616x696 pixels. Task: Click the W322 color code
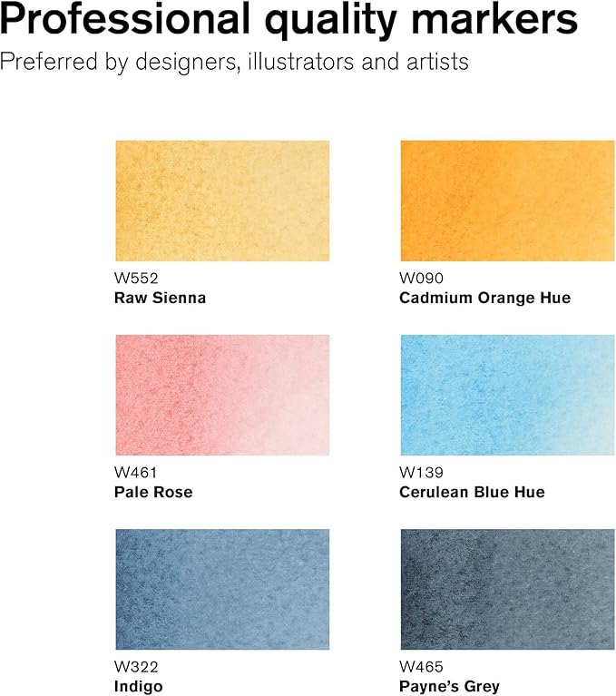[133, 667]
